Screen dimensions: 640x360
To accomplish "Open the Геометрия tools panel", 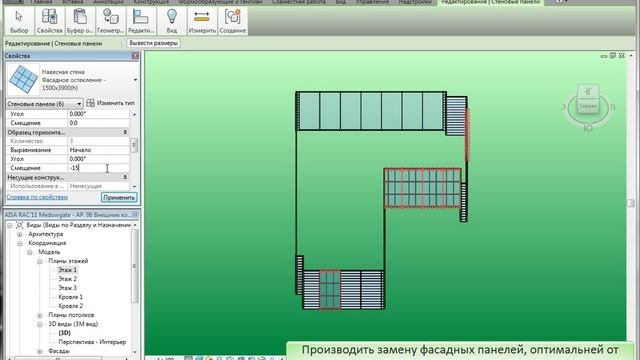I will pyautogui.click(x=110, y=21).
